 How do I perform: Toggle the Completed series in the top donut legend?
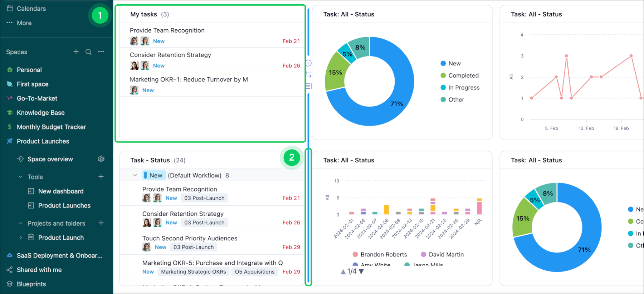(x=463, y=75)
